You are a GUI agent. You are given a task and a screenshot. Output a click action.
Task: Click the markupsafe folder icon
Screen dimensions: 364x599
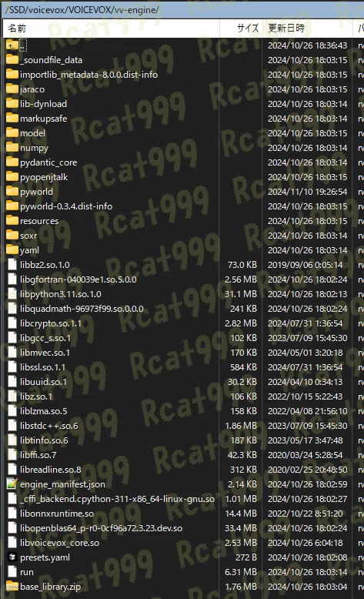tap(12, 119)
